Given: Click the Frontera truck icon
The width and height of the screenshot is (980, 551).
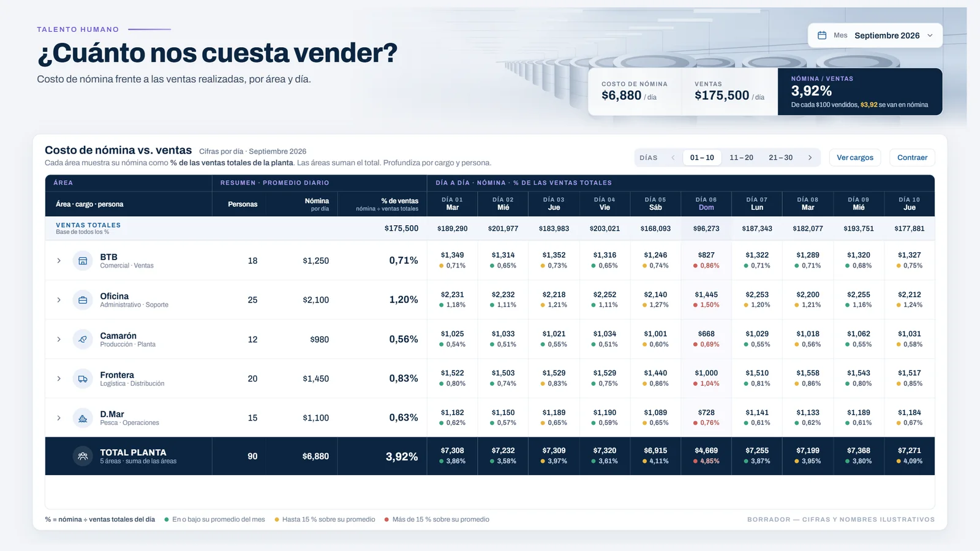Looking at the screenshot, I should click(83, 379).
